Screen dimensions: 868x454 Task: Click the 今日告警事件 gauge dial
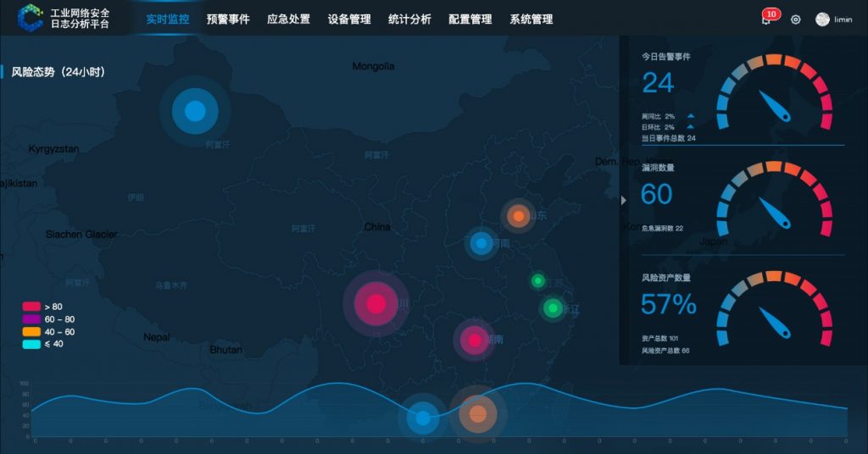pyautogui.click(x=775, y=92)
